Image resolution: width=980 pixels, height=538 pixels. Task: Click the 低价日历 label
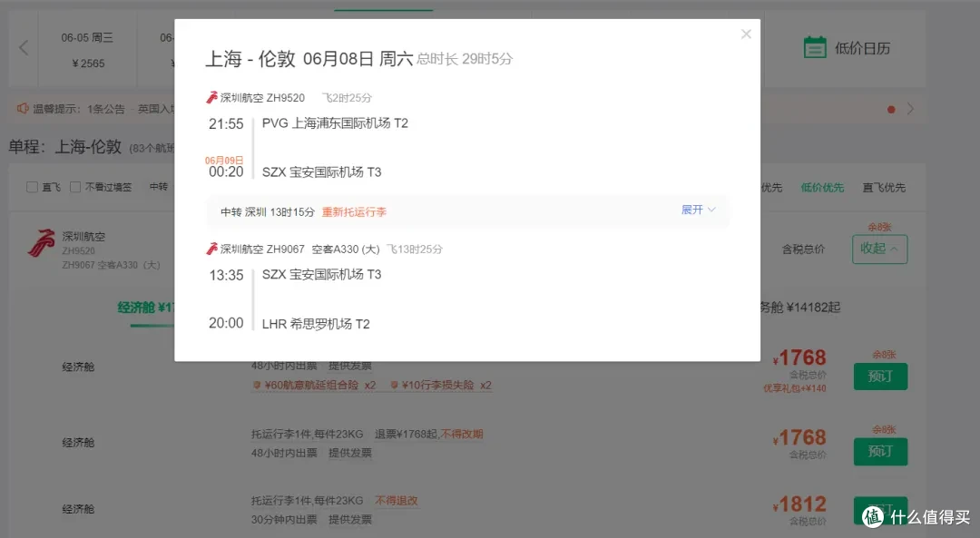[x=863, y=48]
